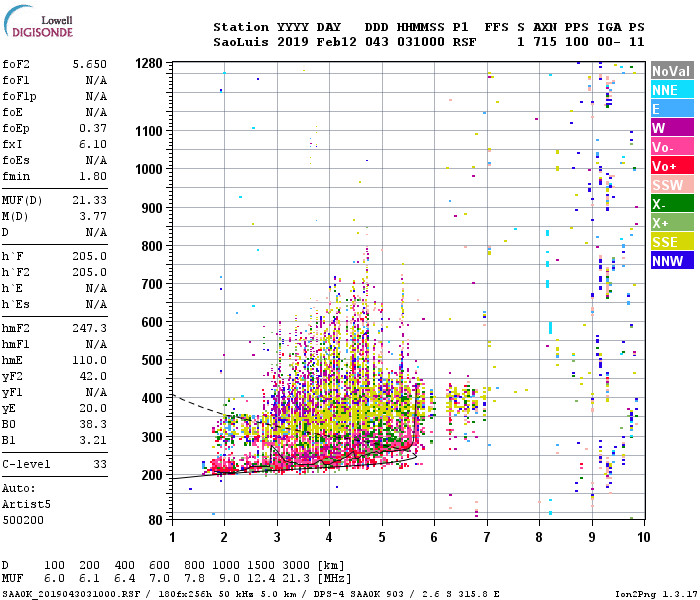Click the 1100 km axis label

[x=149, y=131]
